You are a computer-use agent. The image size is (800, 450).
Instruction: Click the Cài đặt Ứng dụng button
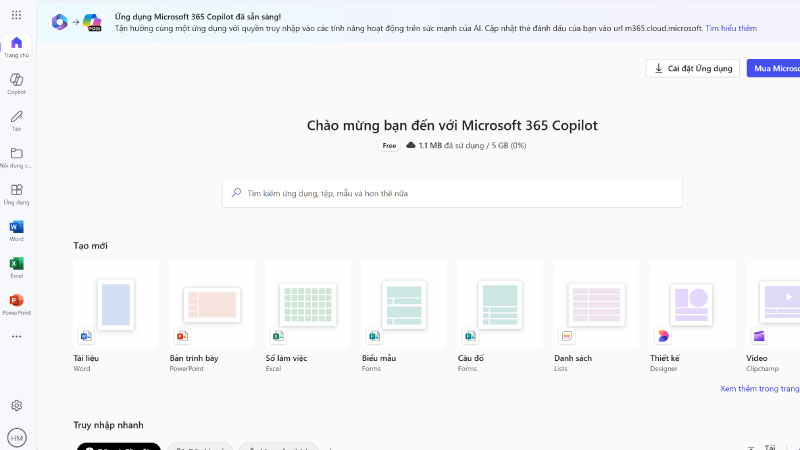(692, 68)
